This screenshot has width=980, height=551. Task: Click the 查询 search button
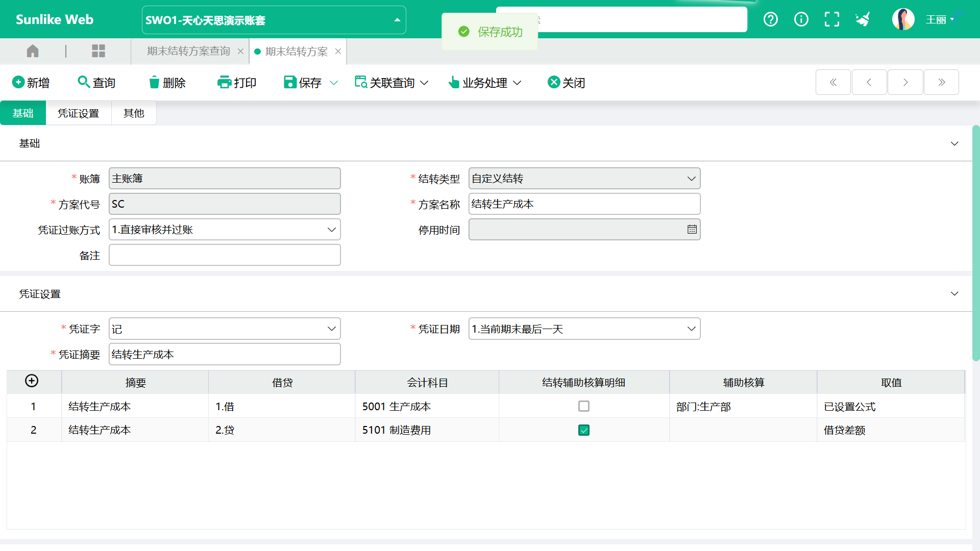tap(96, 83)
